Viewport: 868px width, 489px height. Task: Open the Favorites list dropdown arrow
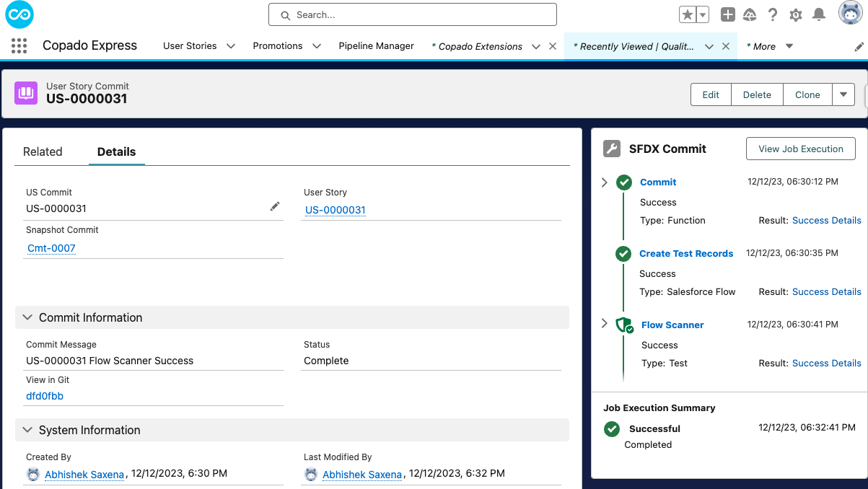pyautogui.click(x=703, y=14)
